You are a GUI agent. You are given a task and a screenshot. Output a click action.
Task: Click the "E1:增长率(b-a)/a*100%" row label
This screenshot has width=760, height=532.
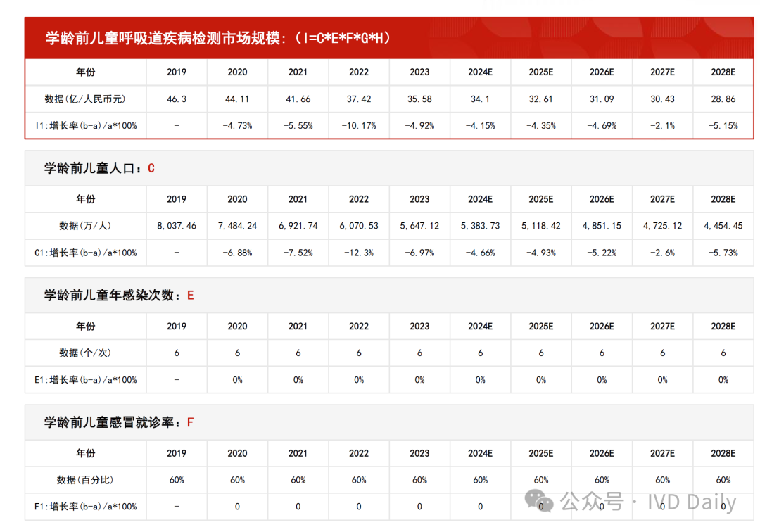pos(85,380)
